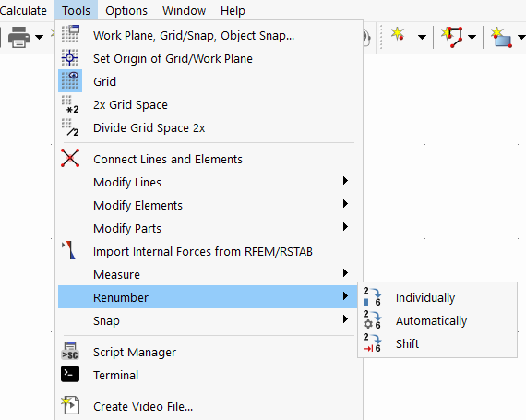Click the Divide Grid Space 2x icon

70,127
